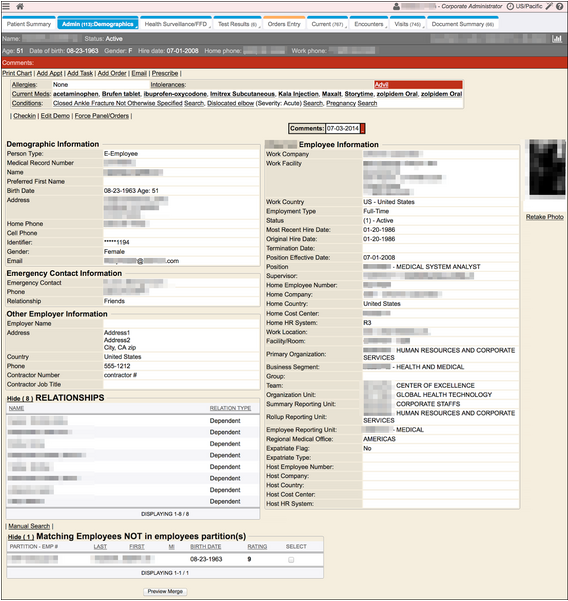Open the wrench tools icon
Image resolution: width=568 pixels, height=601 pixels.
(x=549, y=6)
